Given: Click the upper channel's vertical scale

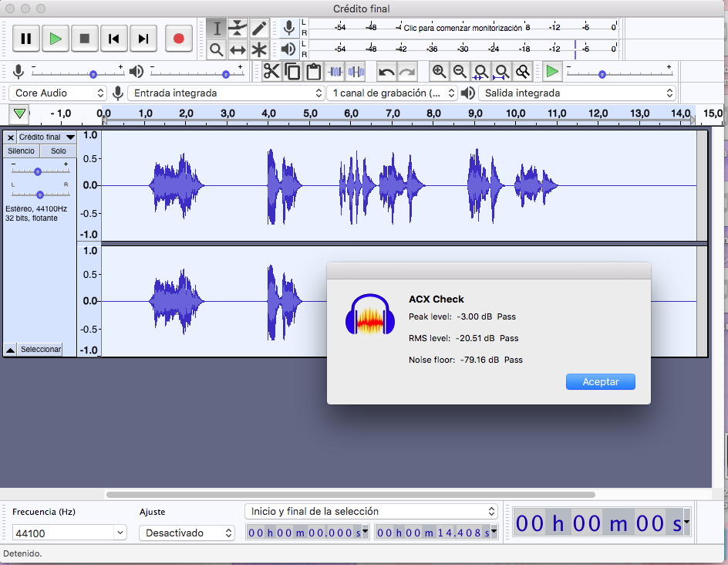Looking at the screenshot, I should (x=89, y=185).
